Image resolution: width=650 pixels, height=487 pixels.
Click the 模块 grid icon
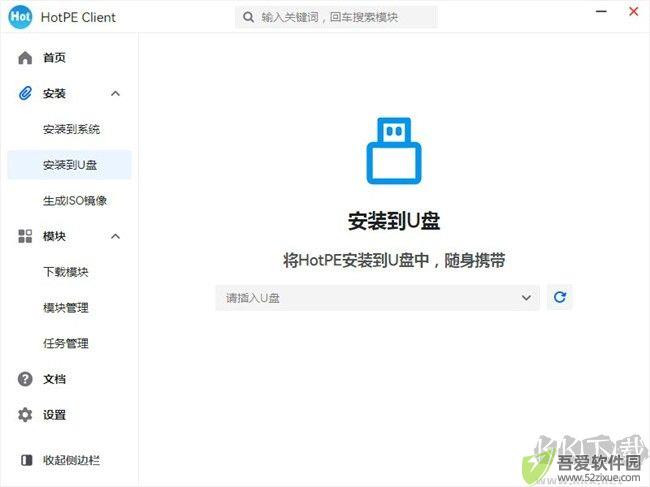point(25,236)
